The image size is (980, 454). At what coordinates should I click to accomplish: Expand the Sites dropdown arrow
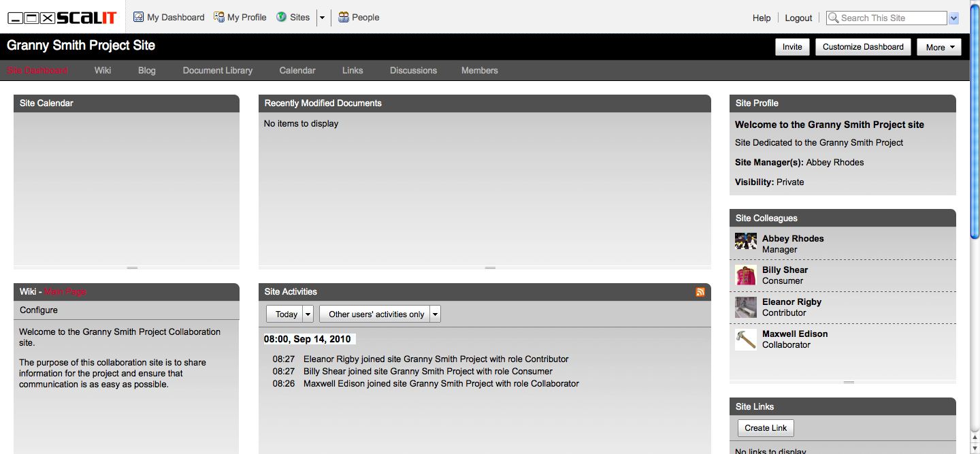(322, 18)
